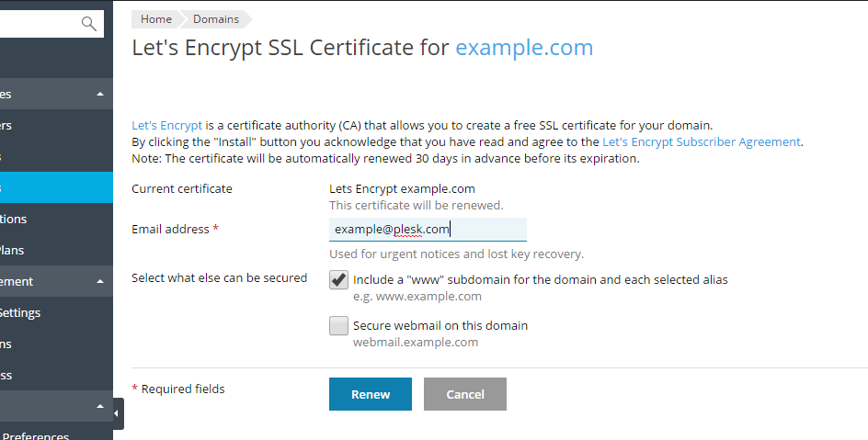Collapse the sidebar using the side arrow handle
Viewport: 868px width, 440px height.
coord(117,413)
